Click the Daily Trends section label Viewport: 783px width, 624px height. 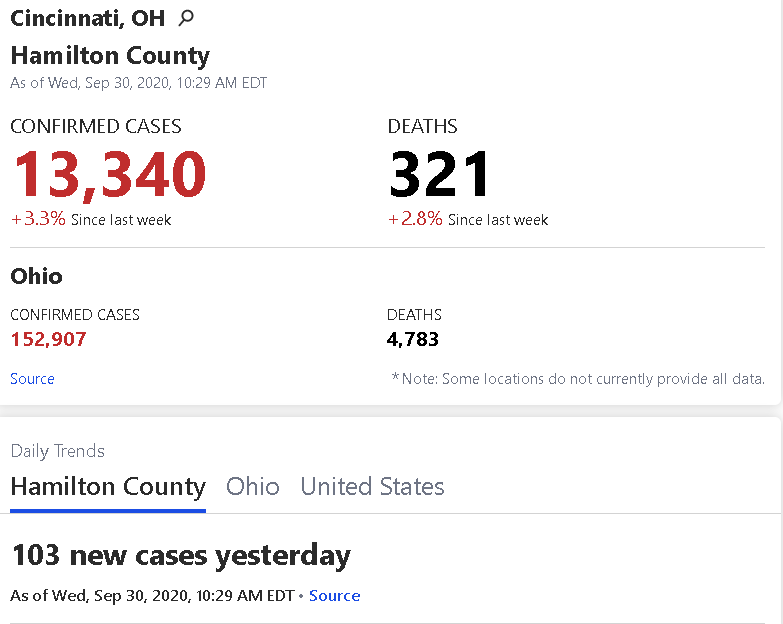(57, 451)
